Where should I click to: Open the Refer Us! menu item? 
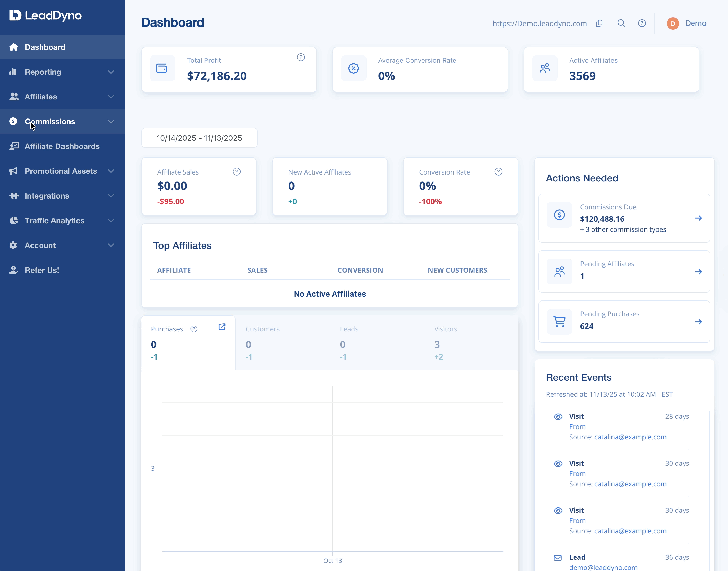point(62,270)
